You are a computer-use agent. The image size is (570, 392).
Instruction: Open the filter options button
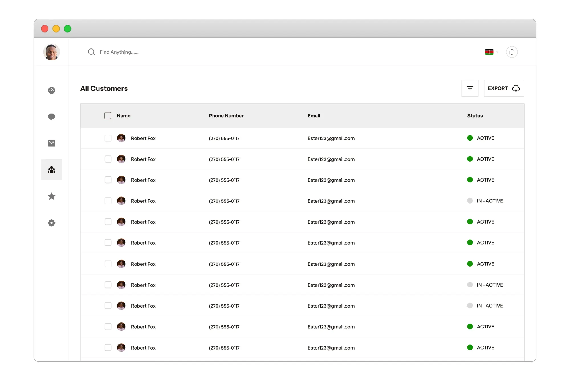(x=470, y=88)
